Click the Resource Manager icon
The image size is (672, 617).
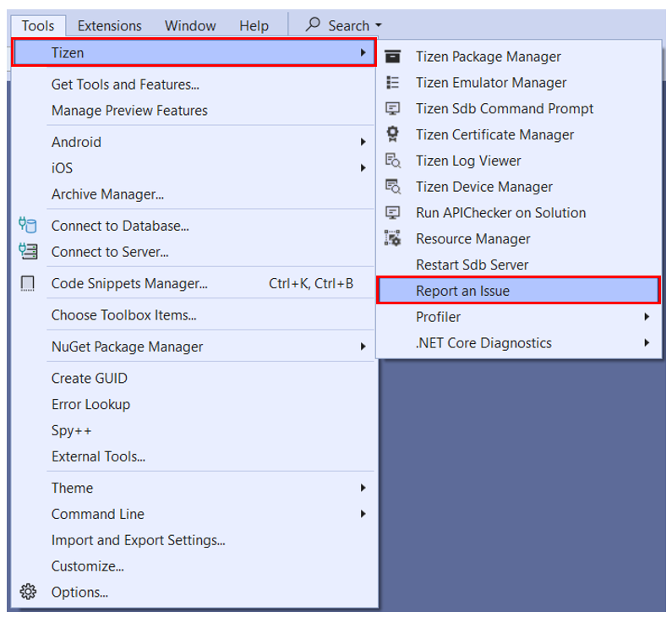pyautogui.click(x=392, y=239)
